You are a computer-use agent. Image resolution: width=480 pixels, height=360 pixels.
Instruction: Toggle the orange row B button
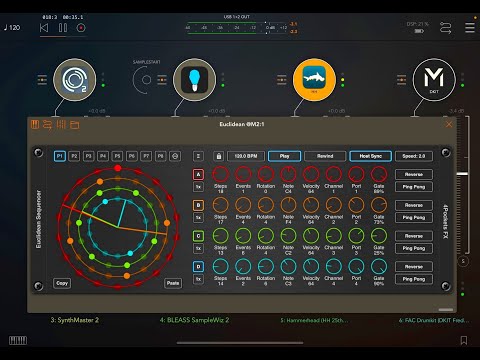198,205
